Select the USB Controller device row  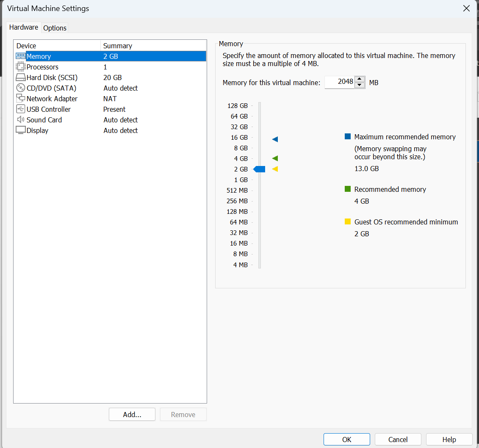[x=111, y=109]
